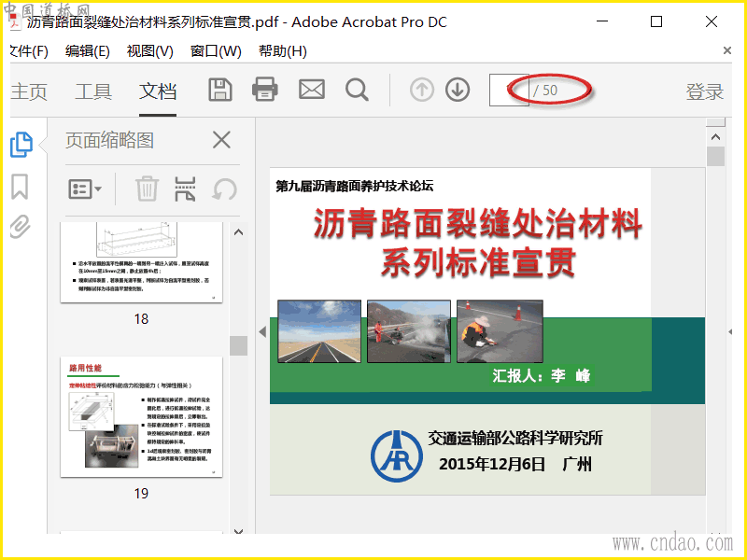Click the print pages thumbnail-bar icon

tap(185, 189)
